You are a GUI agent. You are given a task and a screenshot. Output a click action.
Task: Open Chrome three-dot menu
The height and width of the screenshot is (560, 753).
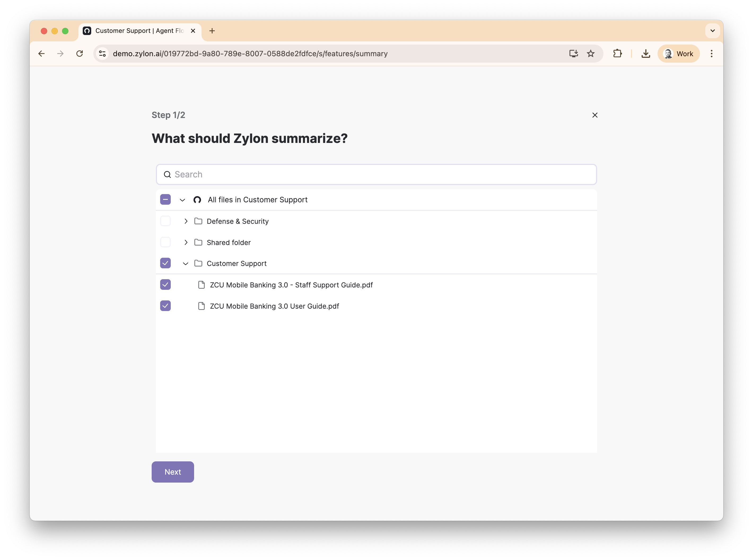711,54
